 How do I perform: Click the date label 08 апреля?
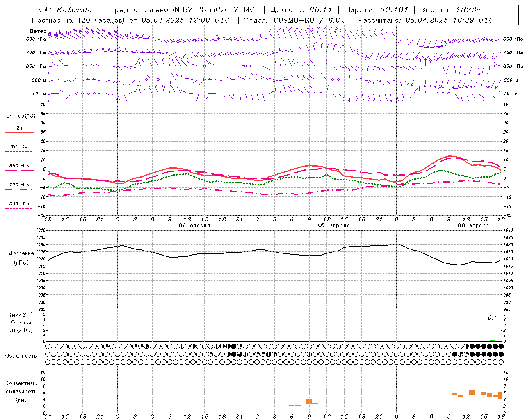(473, 226)
